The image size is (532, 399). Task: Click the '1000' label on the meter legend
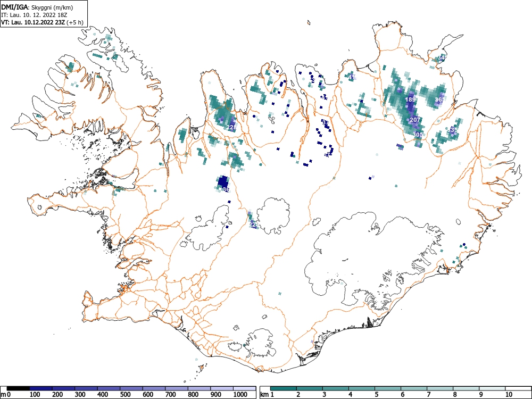pos(240,394)
